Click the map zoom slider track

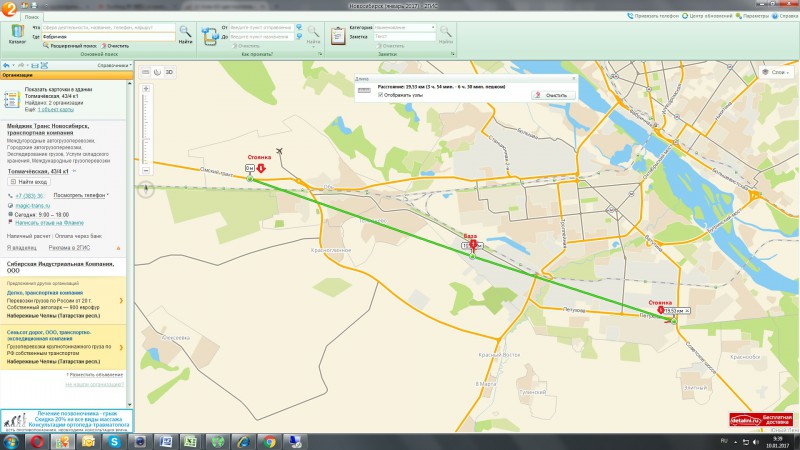(x=146, y=130)
